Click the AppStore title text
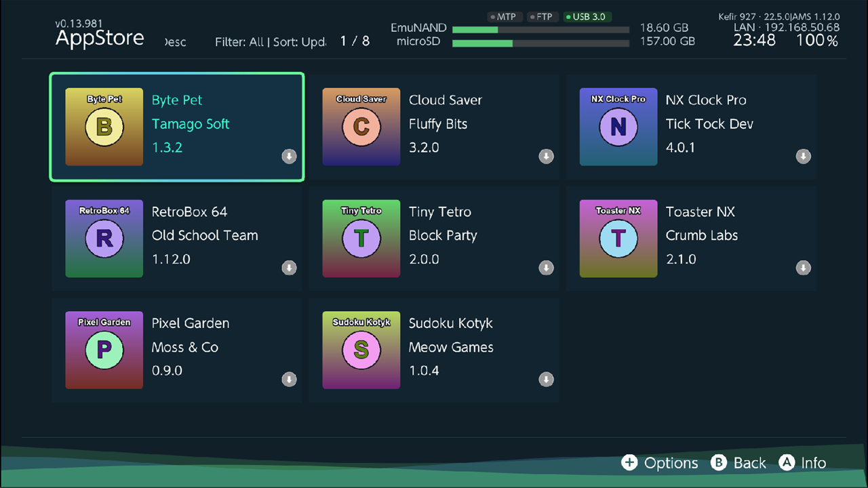This screenshot has height=488, width=868. (x=100, y=39)
